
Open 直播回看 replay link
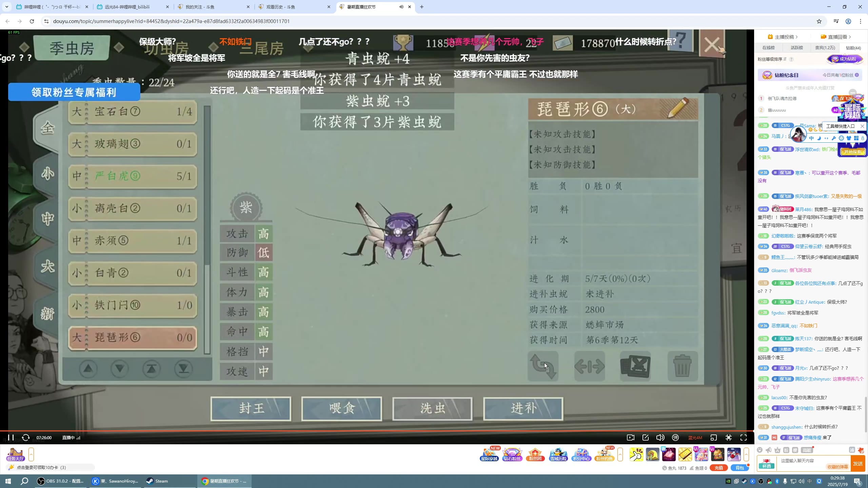tap(836, 37)
